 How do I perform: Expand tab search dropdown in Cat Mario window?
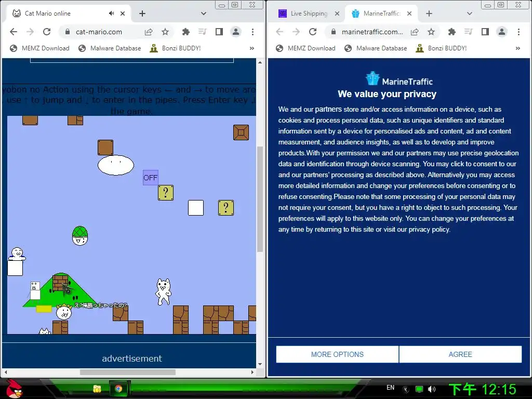(x=204, y=14)
